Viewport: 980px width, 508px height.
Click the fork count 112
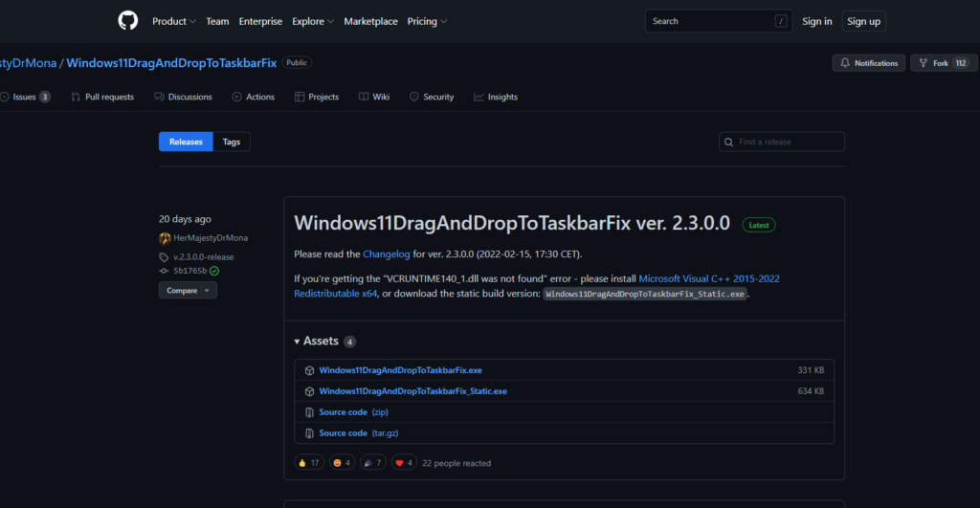(960, 63)
